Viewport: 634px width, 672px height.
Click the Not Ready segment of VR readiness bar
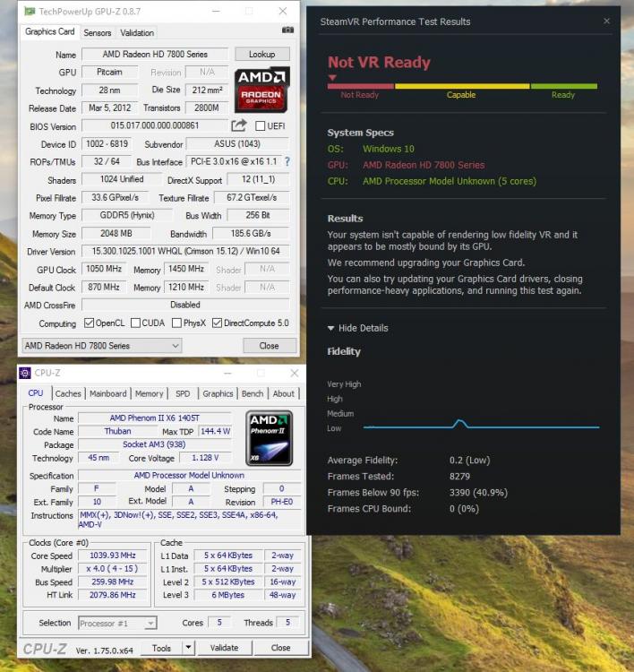(x=360, y=86)
